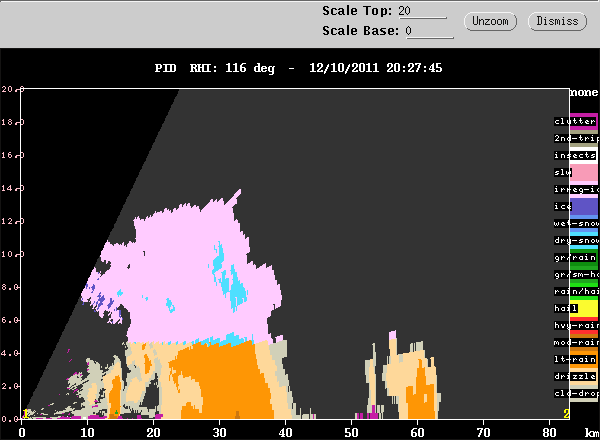Select the insects legend label
This screenshot has height=440, width=600.
point(575,155)
